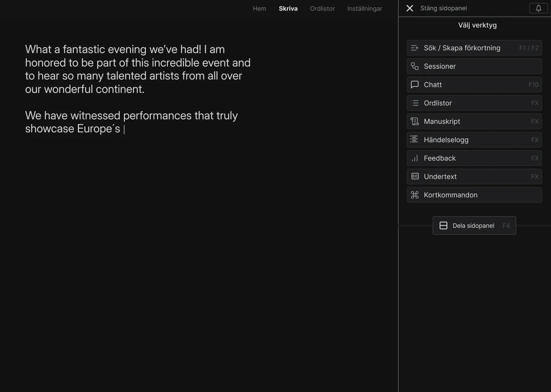
Task: Open the Inställningar tab
Action: (x=364, y=9)
